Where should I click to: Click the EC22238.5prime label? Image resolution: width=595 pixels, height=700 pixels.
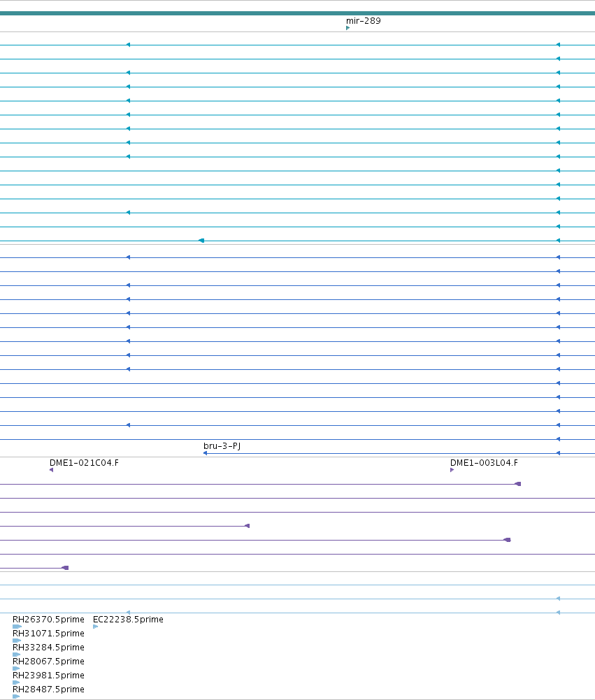coord(128,619)
